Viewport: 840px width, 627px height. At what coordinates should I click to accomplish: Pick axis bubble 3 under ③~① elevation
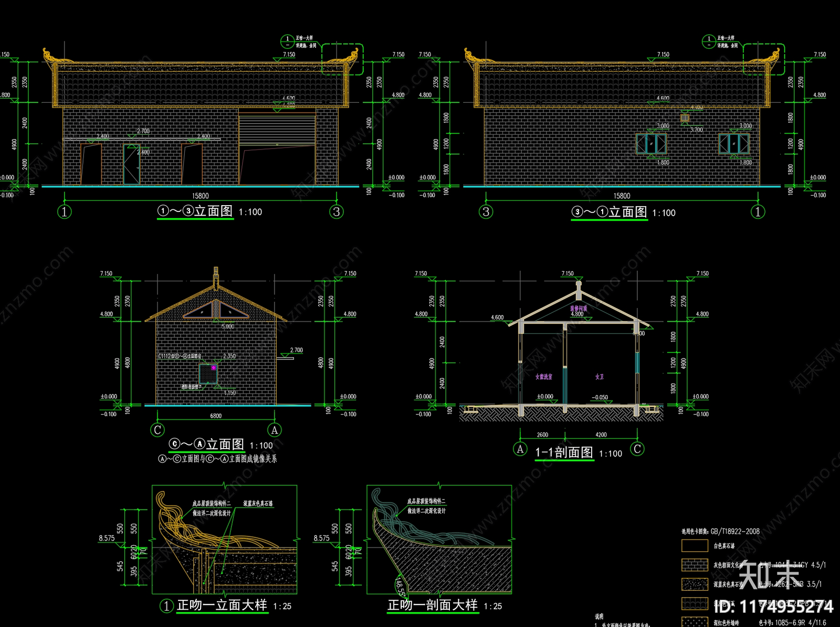click(x=486, y=212)
